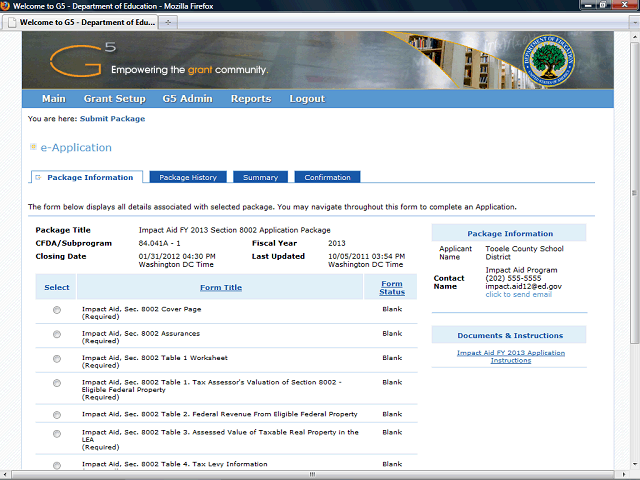640x480 pixels.
Task: Click the last updated 10/05/2011 03:54 PM value
Action: click(367, 256)
